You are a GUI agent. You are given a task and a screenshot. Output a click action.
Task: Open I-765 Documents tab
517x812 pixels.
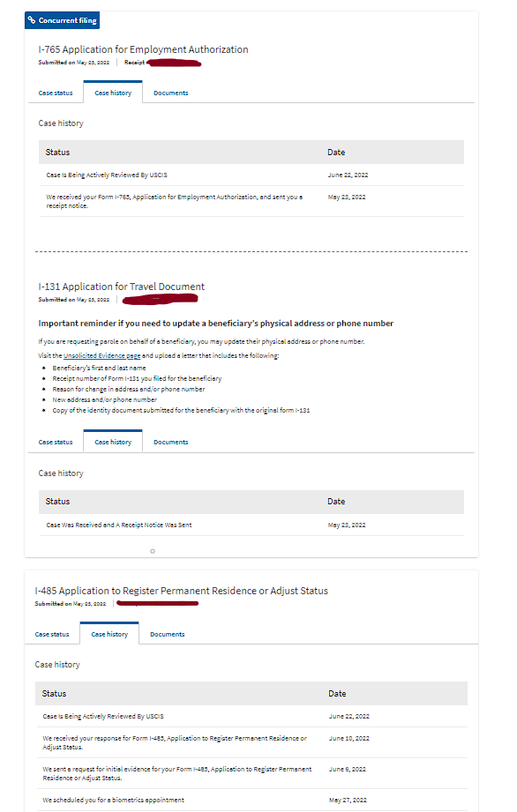(171, 93)
